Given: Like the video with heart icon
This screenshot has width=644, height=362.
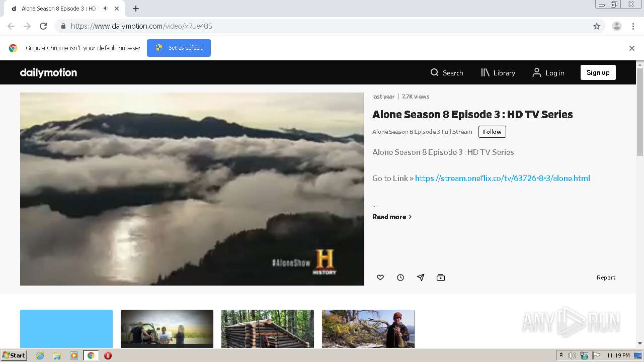Looking at the screenshot, I should click(380, 278).
